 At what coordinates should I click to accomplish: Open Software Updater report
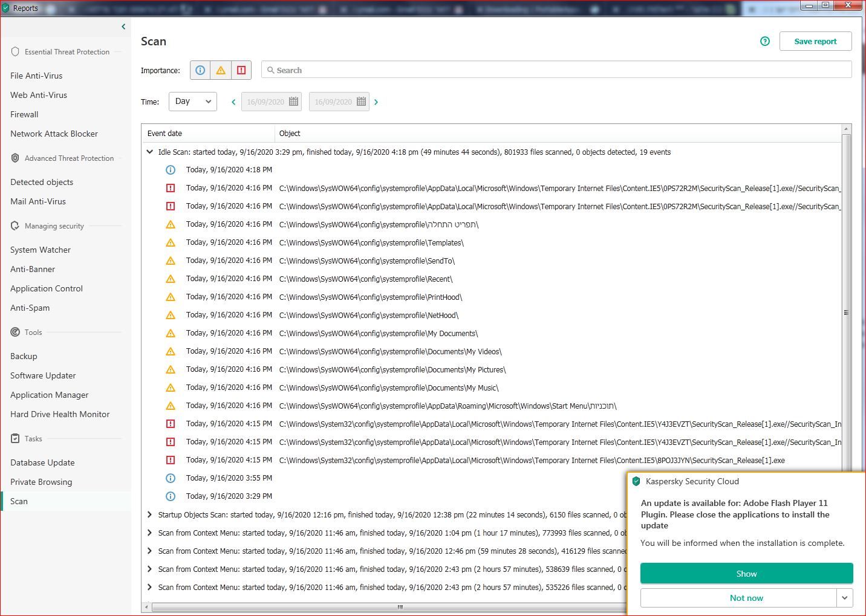click(43, 375)
